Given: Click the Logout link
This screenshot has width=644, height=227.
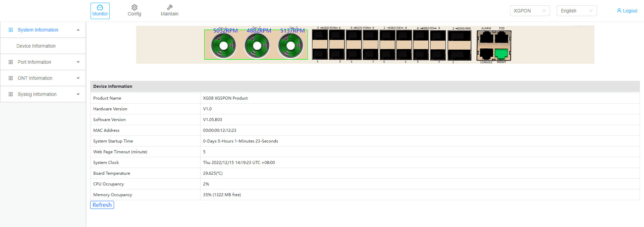Looking at the screenshot, I should coord(627,11).
